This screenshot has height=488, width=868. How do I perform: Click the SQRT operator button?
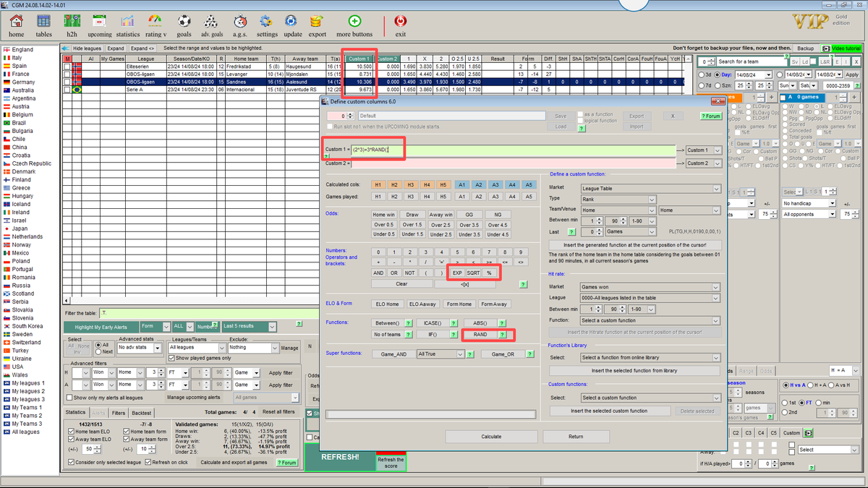(x=473, y=273)
